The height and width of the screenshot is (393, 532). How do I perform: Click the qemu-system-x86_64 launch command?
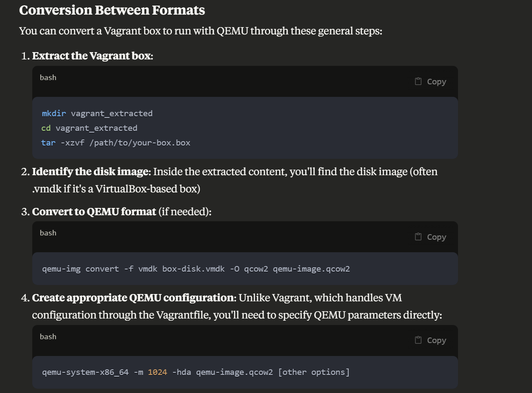pyautogui.click(x=196, y=372)
